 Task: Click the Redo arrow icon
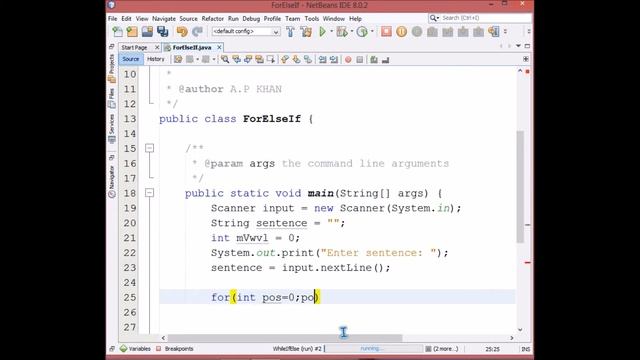pyautogui.click(x=198, y=31)
